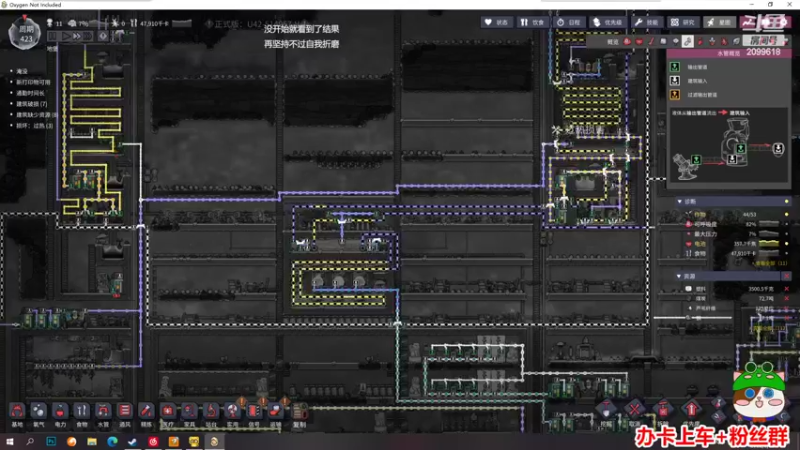800x450 pixels.
Task: Select the 淹没 notification
Action: (x=22, y=71)
